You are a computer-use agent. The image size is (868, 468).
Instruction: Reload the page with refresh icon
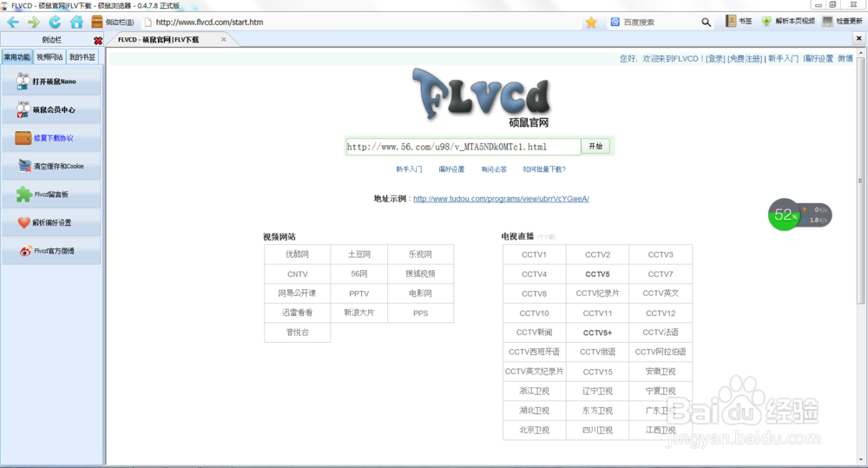coord(55,23)
